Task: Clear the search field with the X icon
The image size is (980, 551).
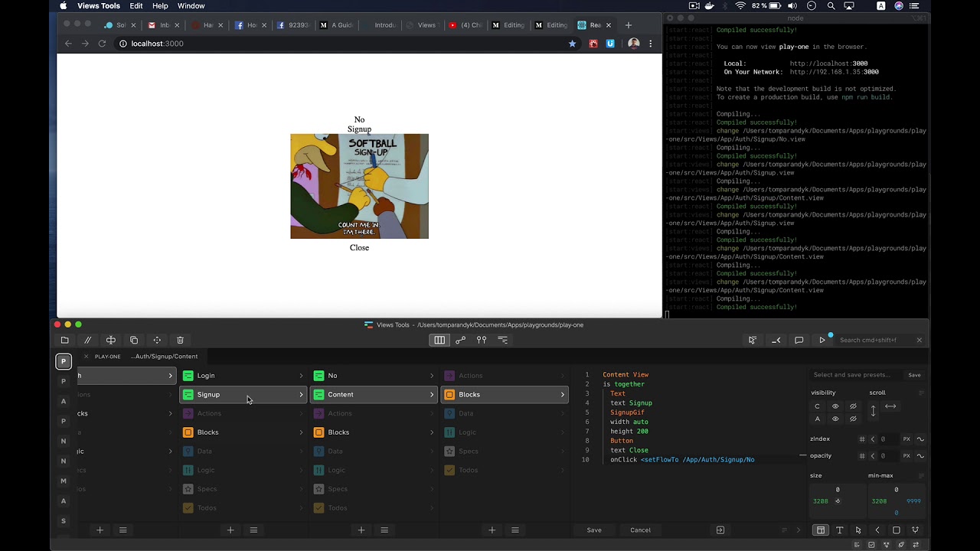Action: point(920,340)
